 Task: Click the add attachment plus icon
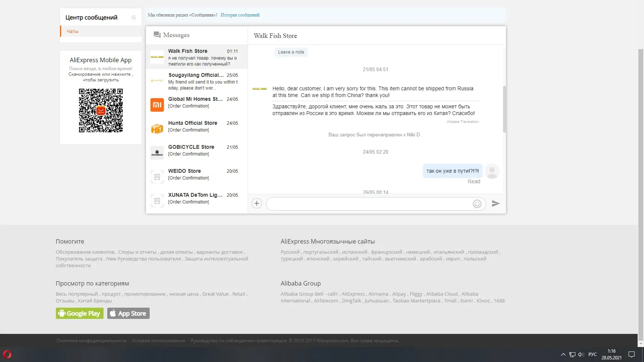(257, 203)
